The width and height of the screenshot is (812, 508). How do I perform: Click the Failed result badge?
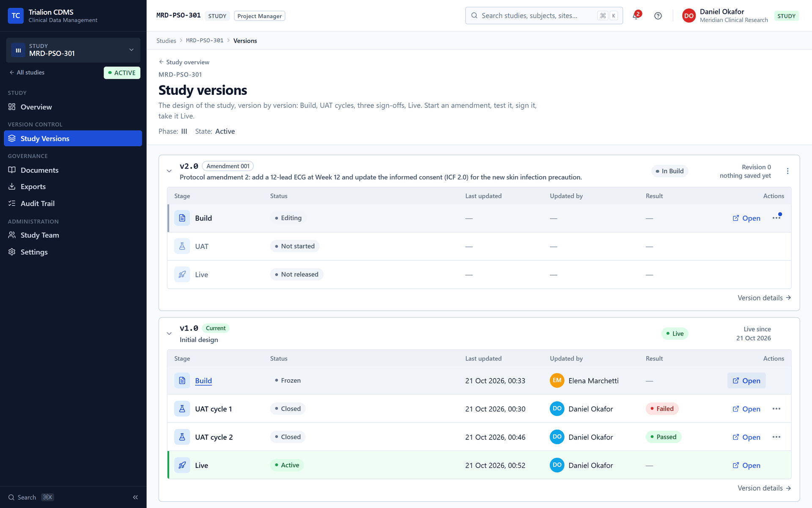[662, 409]
